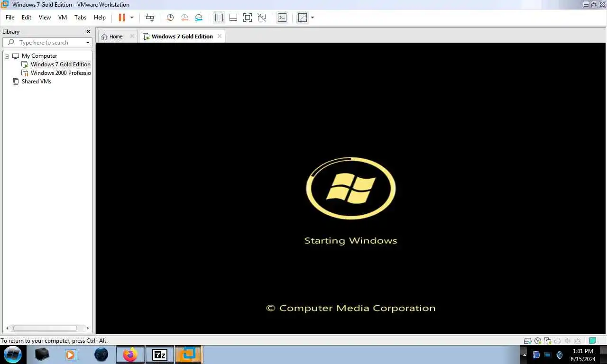This screenshot has width=607, height=364.
Task: Click the sound card status icon
Action: (x=568, y=341)
